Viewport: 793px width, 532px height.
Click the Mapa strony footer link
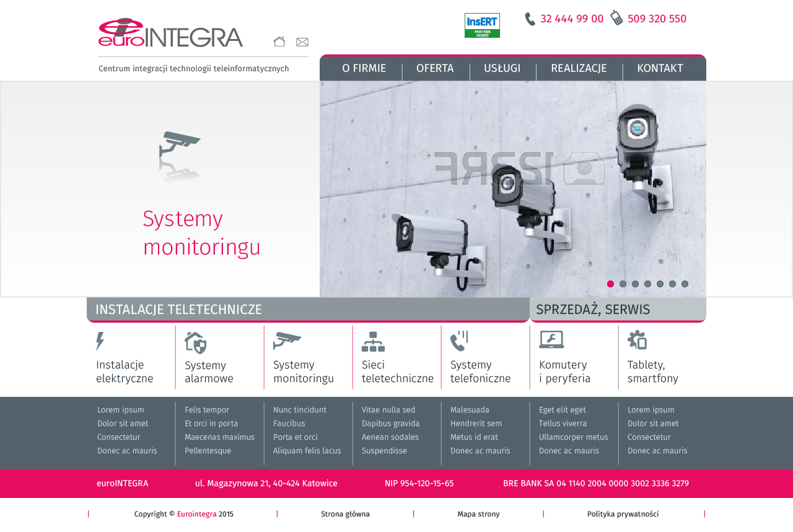point(478,514)
